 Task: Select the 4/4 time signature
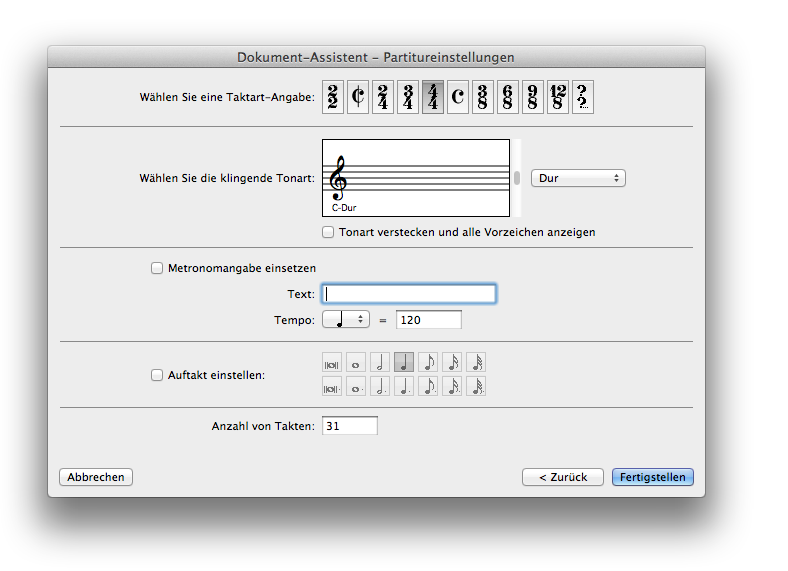[x=433, y=97]
